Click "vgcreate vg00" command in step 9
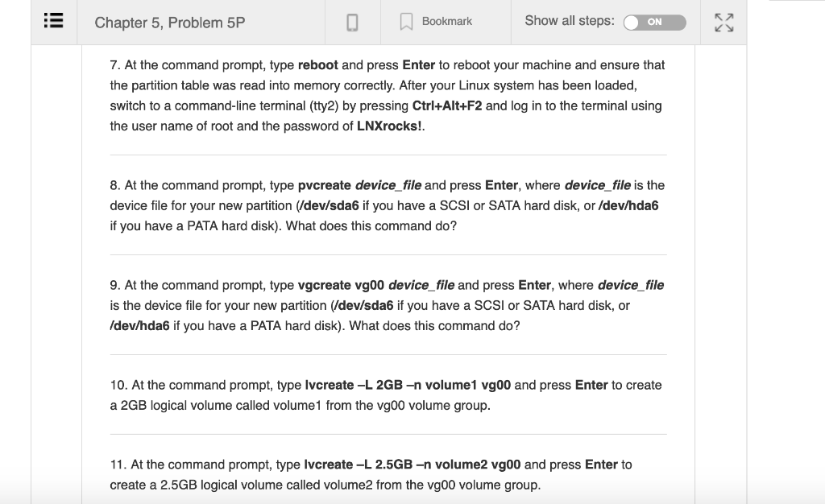Image resolution: width=825 pixels, height=504 pixels. tap(342, 285)
